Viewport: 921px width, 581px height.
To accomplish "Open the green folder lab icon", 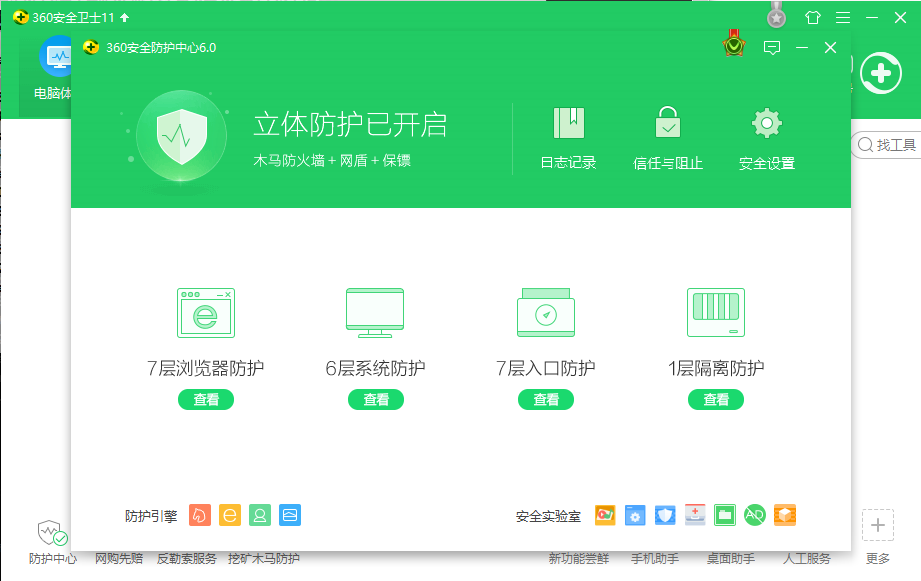I will tap(725, 515).
